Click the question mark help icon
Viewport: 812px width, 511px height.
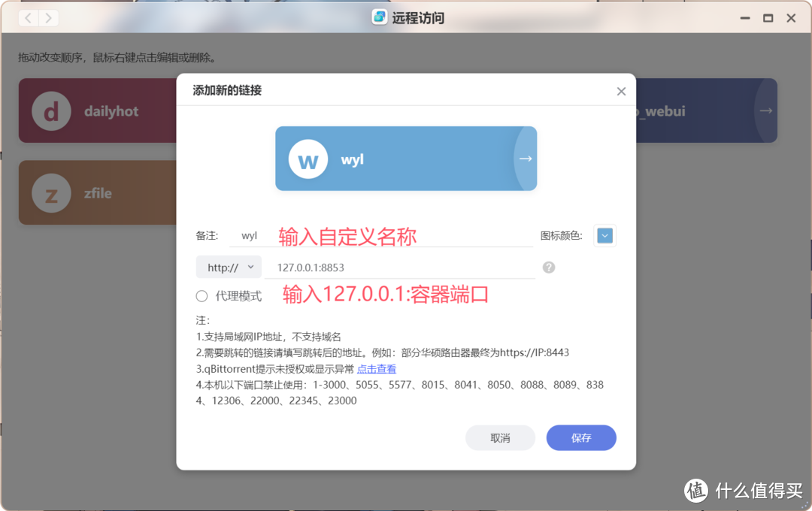548,267
